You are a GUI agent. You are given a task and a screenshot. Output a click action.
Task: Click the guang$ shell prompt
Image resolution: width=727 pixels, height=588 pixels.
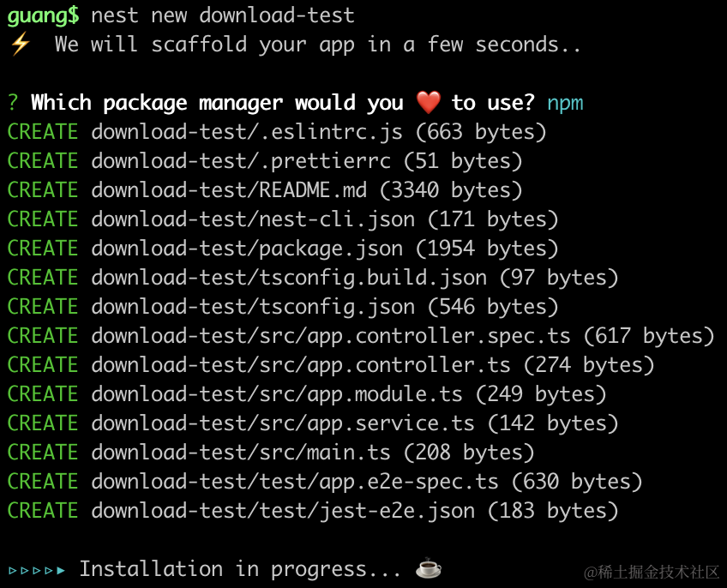(x=43, y=15)
